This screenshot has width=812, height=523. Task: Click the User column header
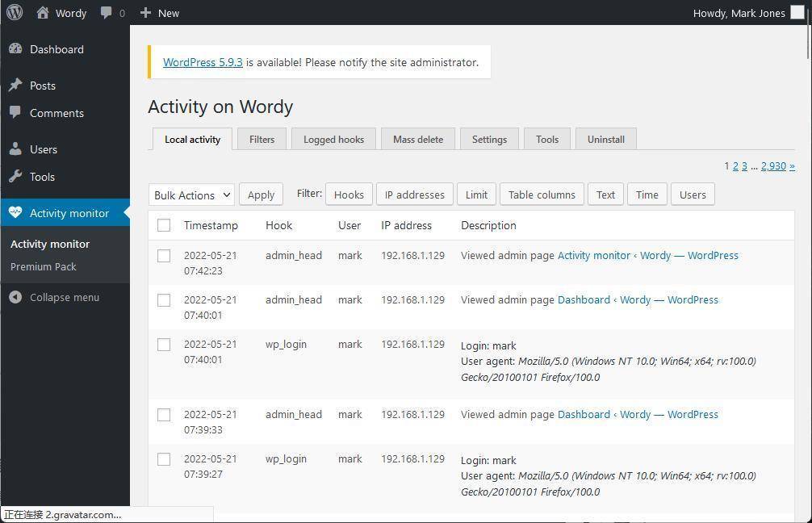click(349, 225)
